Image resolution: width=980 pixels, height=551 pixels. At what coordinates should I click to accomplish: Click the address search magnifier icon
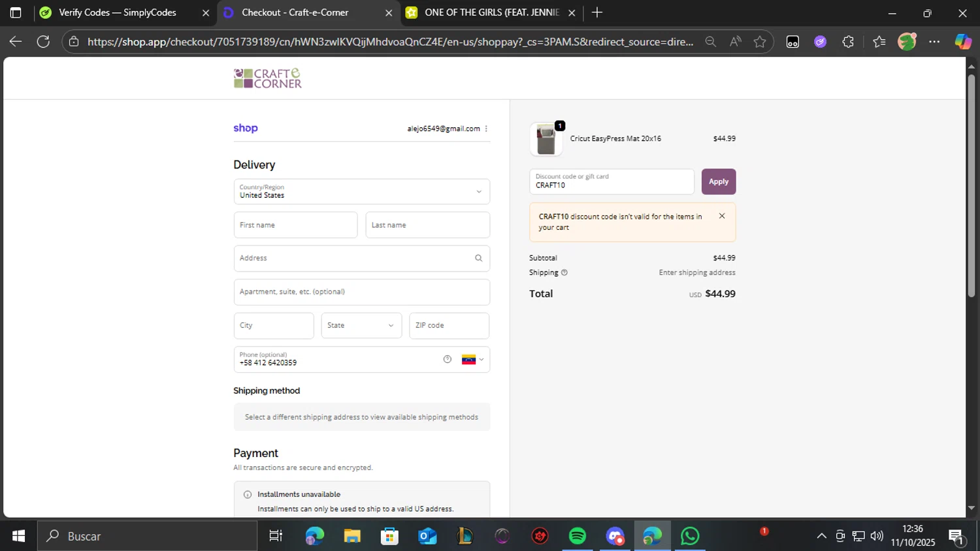pyautogui.click(x=478, y=259)
